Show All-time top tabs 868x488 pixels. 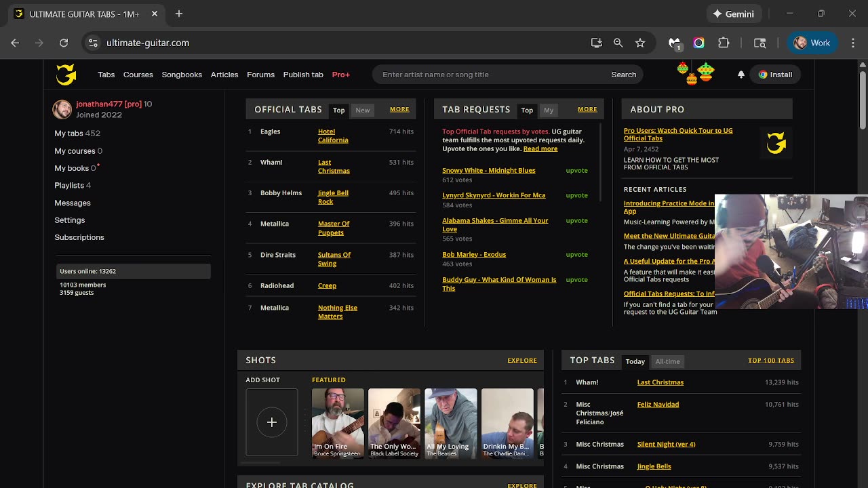(x=667, y=361)
